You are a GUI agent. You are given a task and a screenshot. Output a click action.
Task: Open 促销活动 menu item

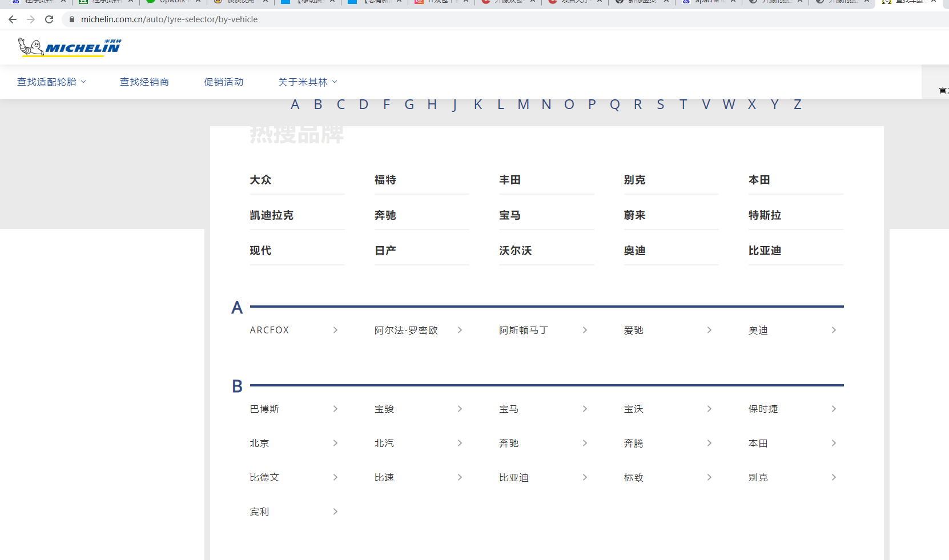224,82
